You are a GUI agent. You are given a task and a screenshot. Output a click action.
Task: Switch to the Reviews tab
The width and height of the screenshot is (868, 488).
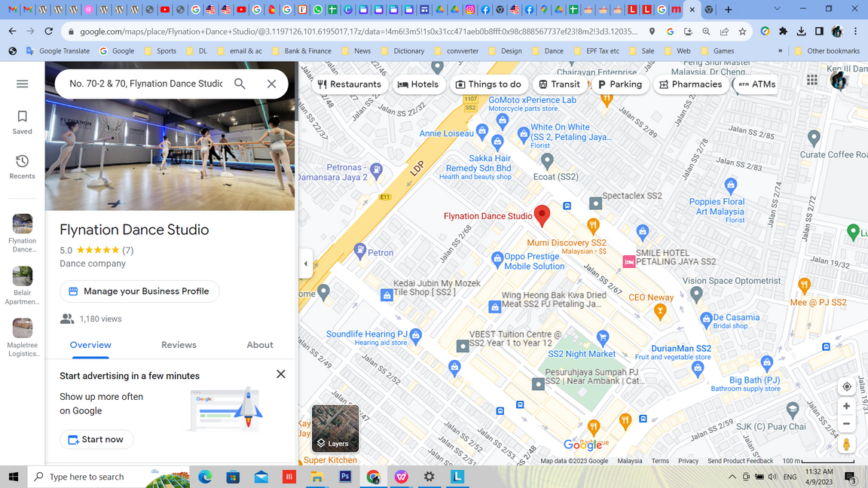click(179, 345)
